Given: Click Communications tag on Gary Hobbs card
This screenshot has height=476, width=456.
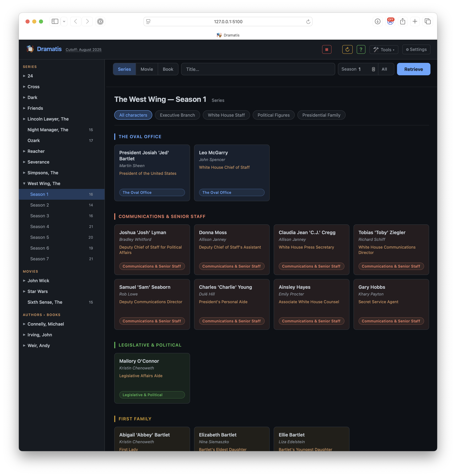Looking at the screenshot, I should 391,321.
